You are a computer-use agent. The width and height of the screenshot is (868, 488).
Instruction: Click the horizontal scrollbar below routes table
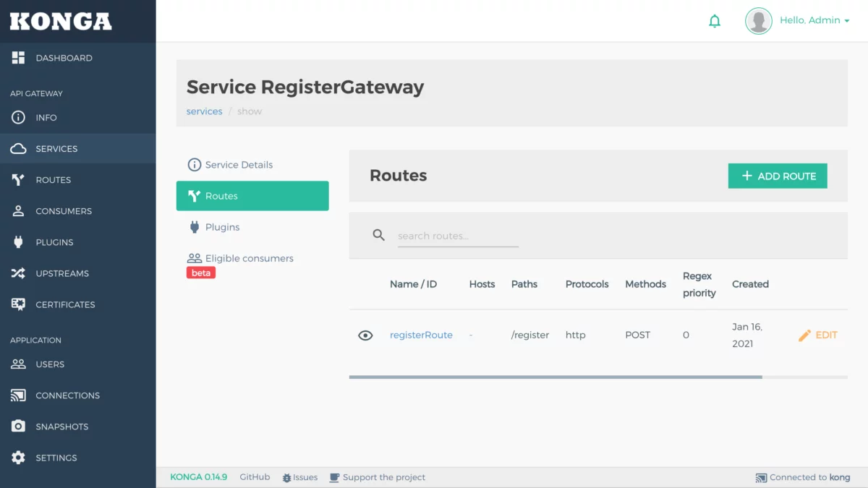555,377
